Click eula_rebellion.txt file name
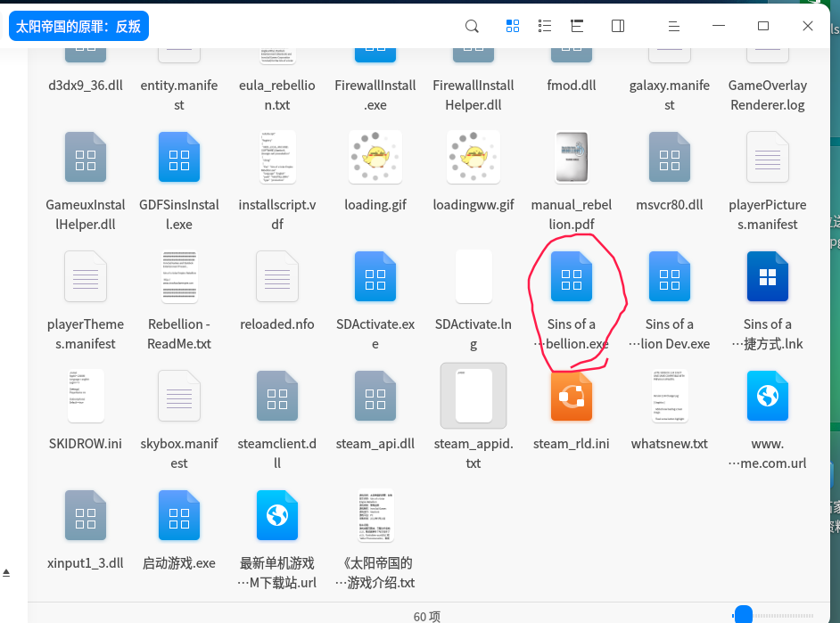The image size is (840, 623). 277,95
